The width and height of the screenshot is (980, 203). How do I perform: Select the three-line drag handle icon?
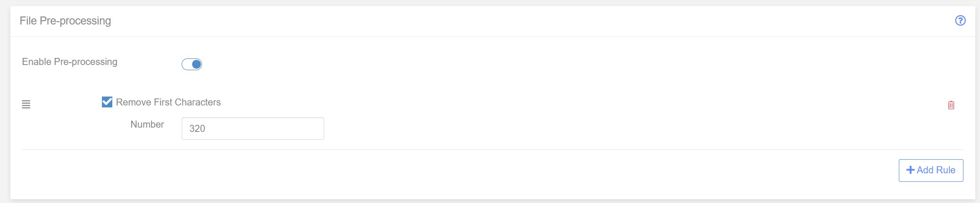(26, 105)
